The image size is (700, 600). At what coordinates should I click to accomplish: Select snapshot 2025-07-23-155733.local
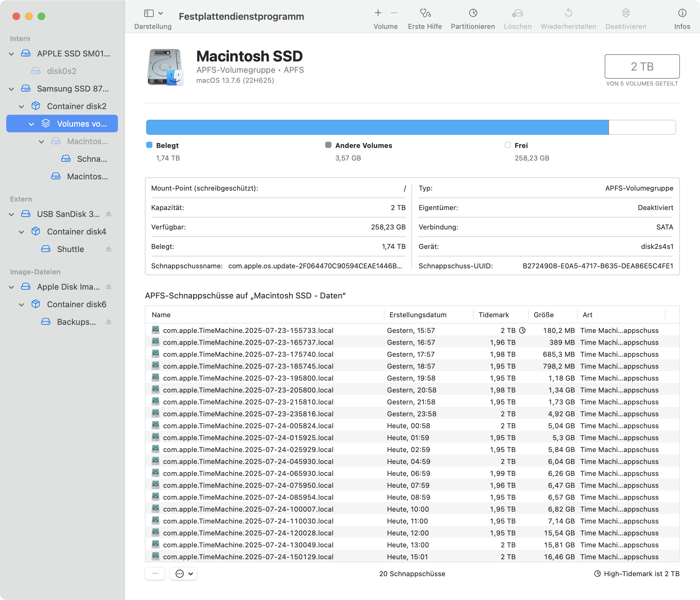pyautogui.click(x=412, y=330)
